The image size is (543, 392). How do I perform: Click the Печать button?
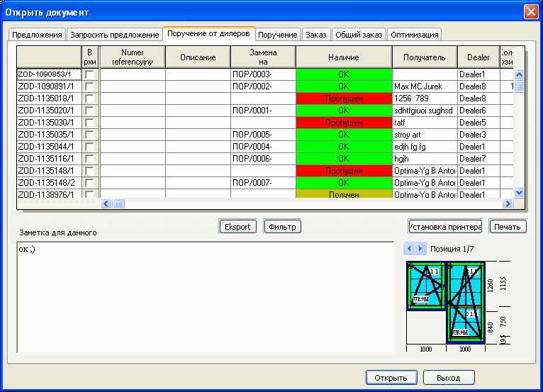[x=508, y=227]
